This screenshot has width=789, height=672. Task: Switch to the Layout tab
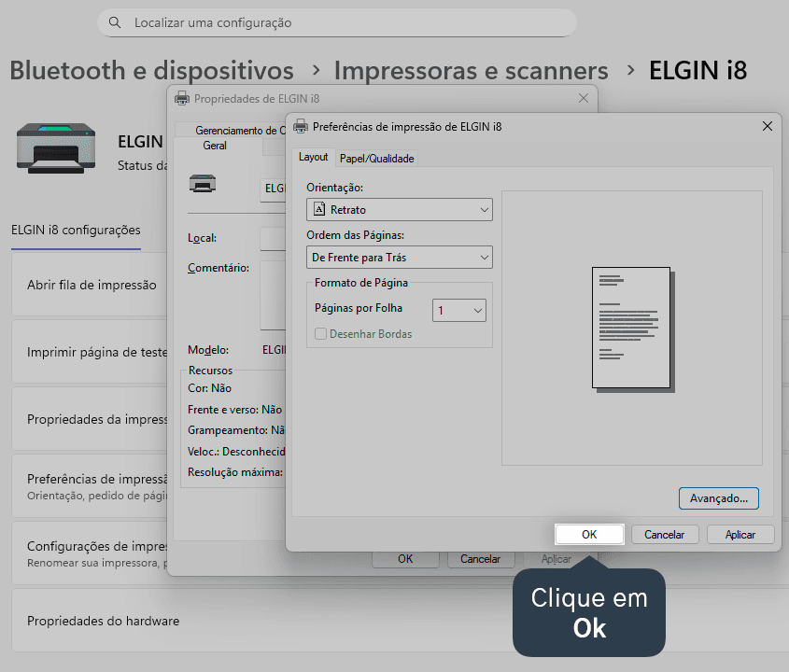pos(313,157)
